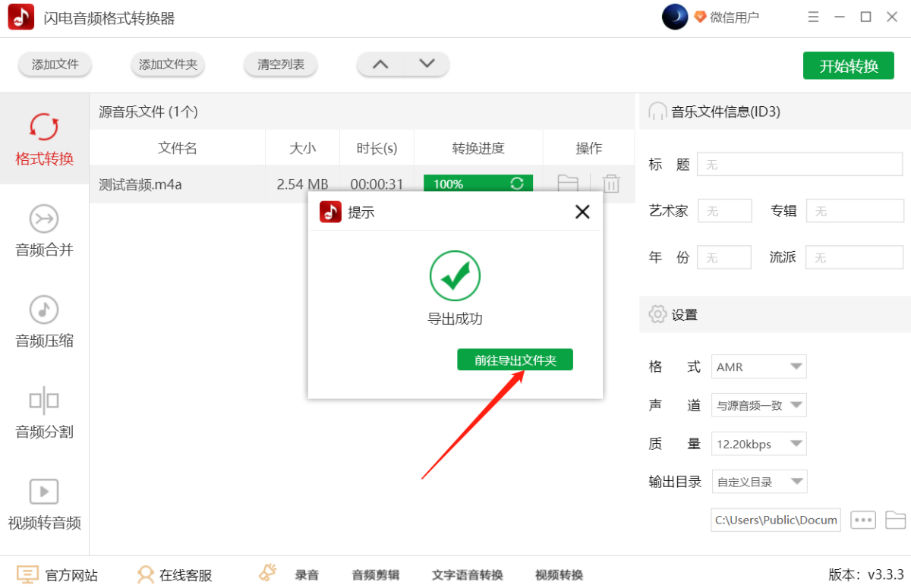Open the hamburger menu in title bar

pyautogui.click(x=813, y=17)
